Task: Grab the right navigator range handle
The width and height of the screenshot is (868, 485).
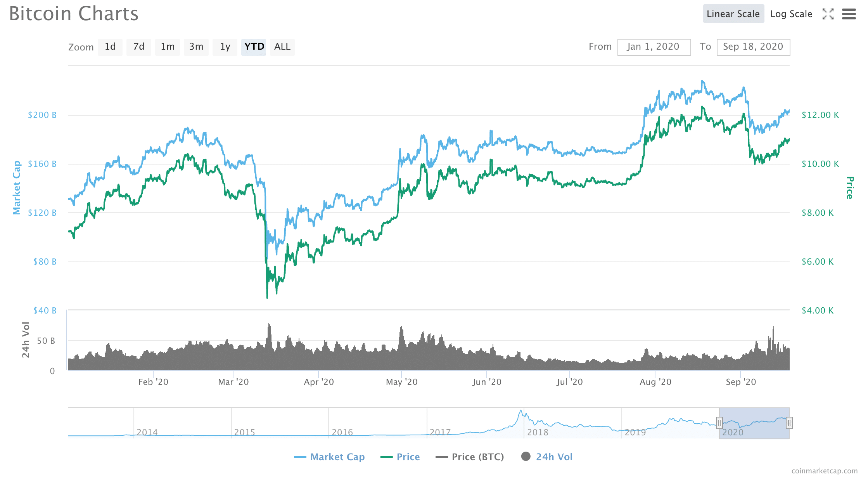Action: [x=789, y=423]
